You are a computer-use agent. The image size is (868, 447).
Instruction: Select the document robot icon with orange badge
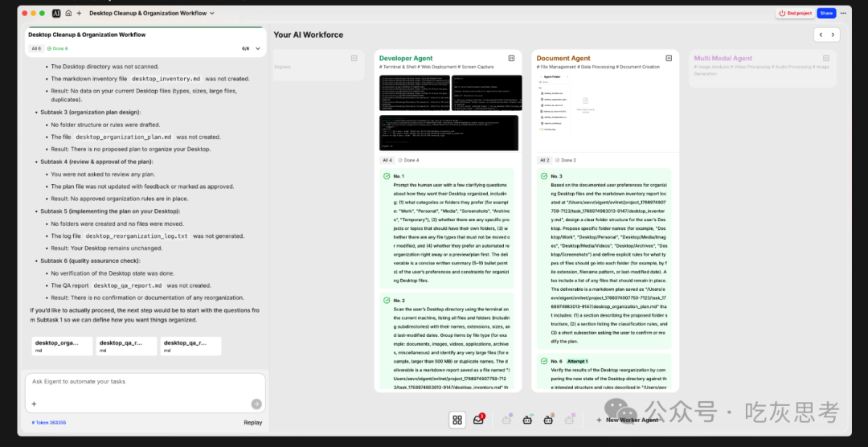[549, 420]
